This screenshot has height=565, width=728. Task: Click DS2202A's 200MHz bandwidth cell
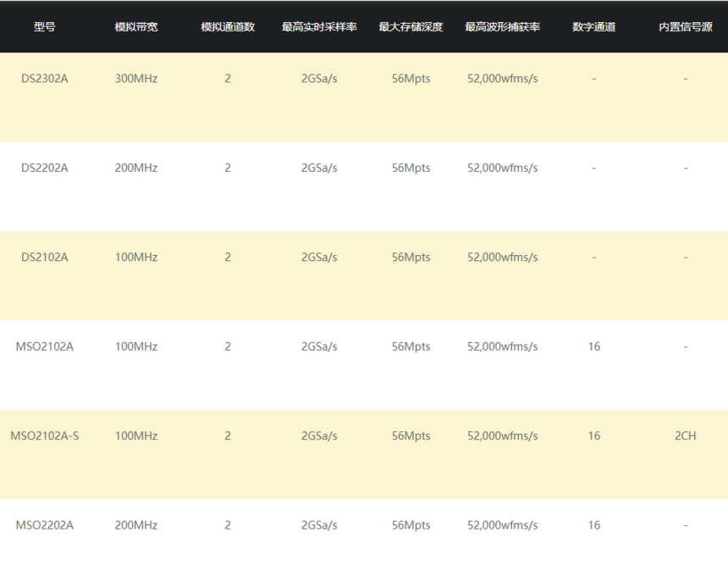click(x=136, y=168)
